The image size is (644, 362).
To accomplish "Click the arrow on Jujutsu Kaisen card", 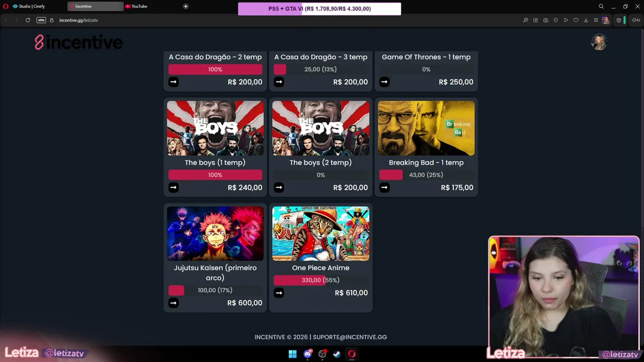I will (x=174, y=303).
